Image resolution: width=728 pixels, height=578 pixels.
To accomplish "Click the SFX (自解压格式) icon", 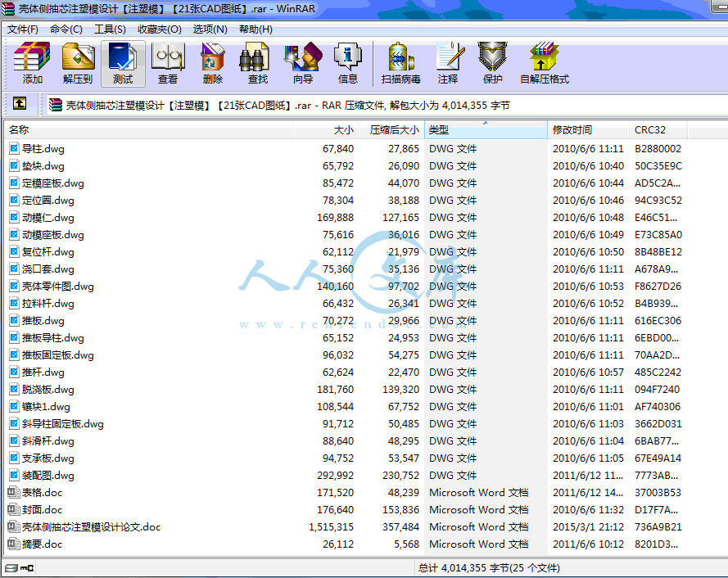I will pyautogui.click(x=544, y=64).
